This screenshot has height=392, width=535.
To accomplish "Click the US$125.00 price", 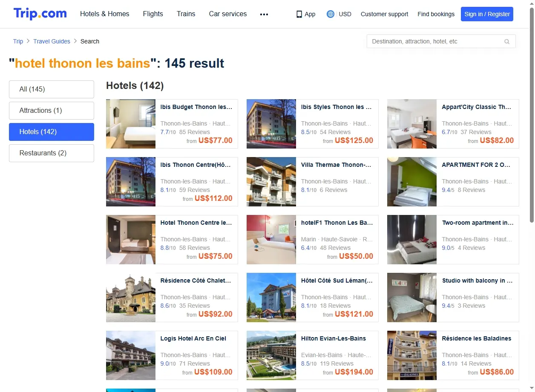I will (x=354, y=140).
